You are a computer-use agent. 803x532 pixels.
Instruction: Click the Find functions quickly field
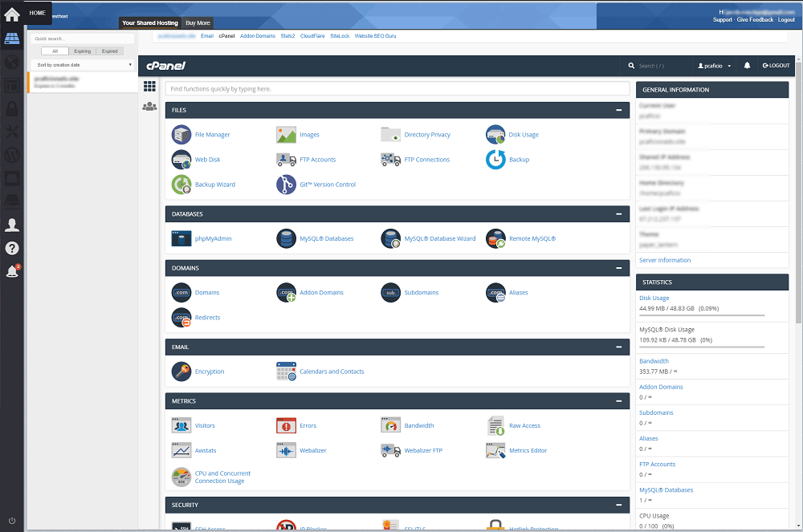tap(397, 88)
